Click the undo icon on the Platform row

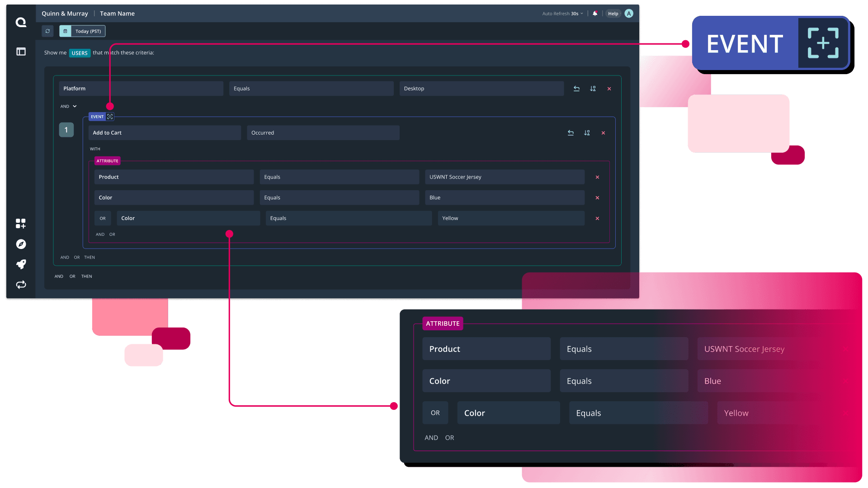tap(577, 89)
